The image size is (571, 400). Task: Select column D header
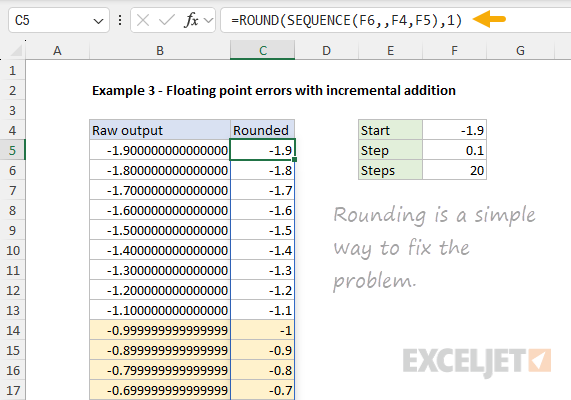pyautogui.click(x=327, y=50)
